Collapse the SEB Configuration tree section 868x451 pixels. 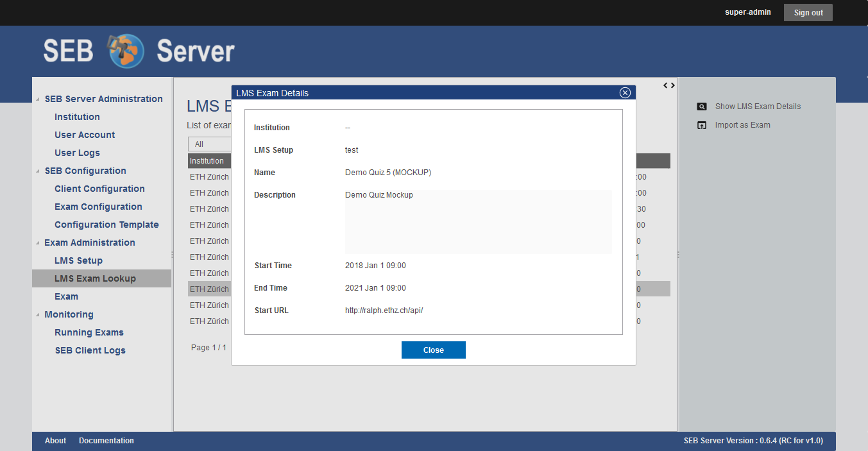point(38,171)
